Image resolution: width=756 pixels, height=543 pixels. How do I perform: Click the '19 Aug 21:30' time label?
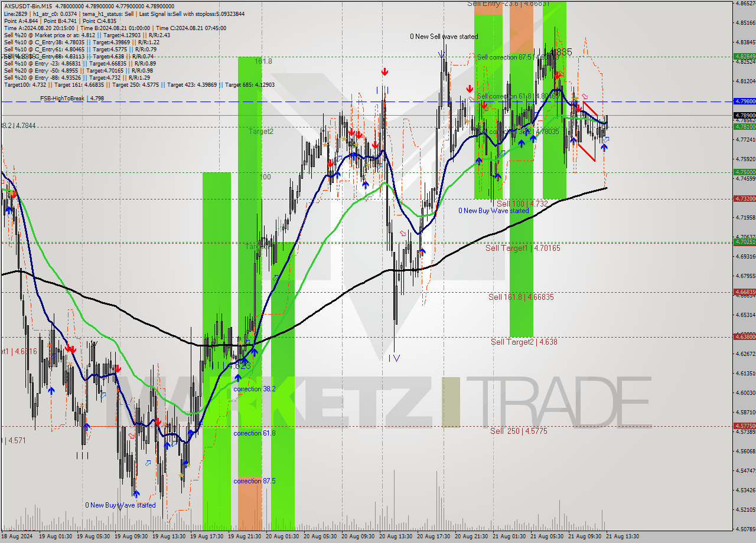coord(245,537)
